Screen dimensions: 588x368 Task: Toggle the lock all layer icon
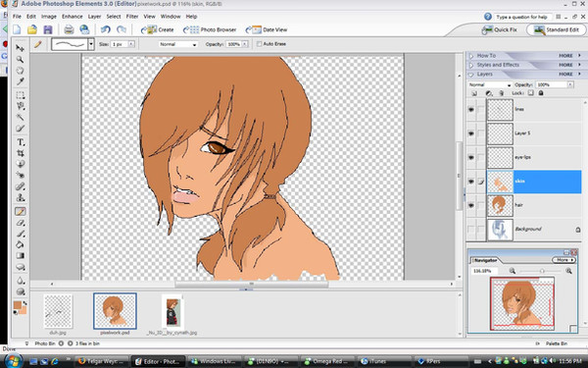[x=541, y=93]
